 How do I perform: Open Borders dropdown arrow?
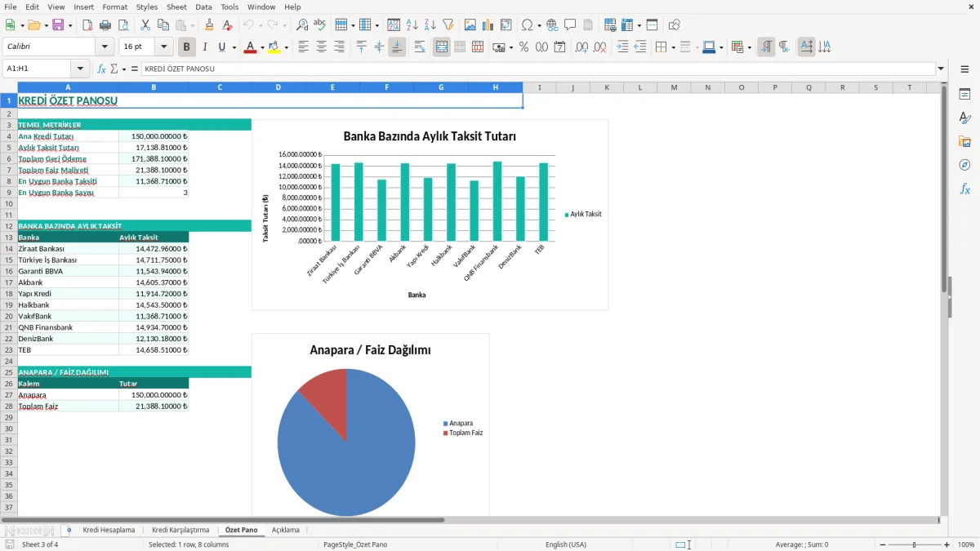point(672,47)
